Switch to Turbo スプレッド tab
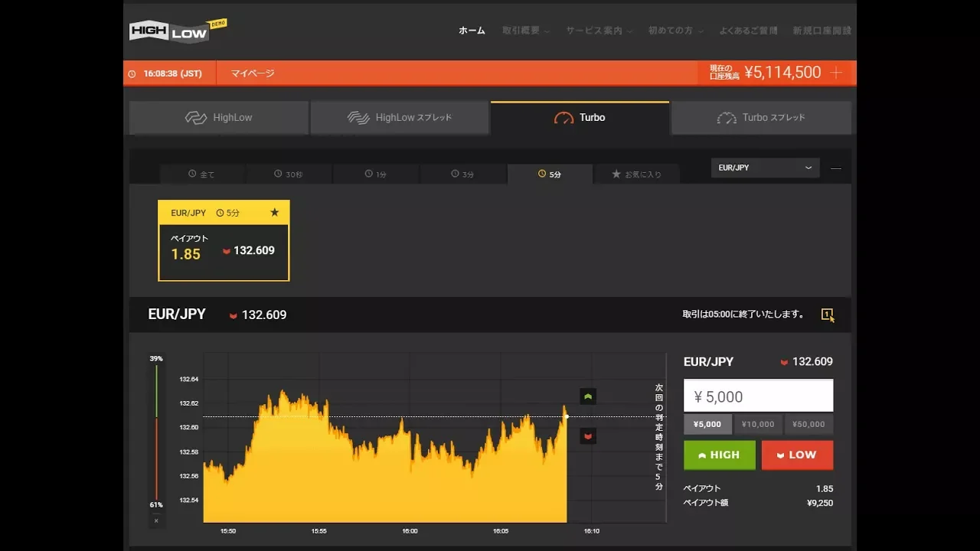The height and width of the screenshot is (551, 980). [x=761, y=118]
